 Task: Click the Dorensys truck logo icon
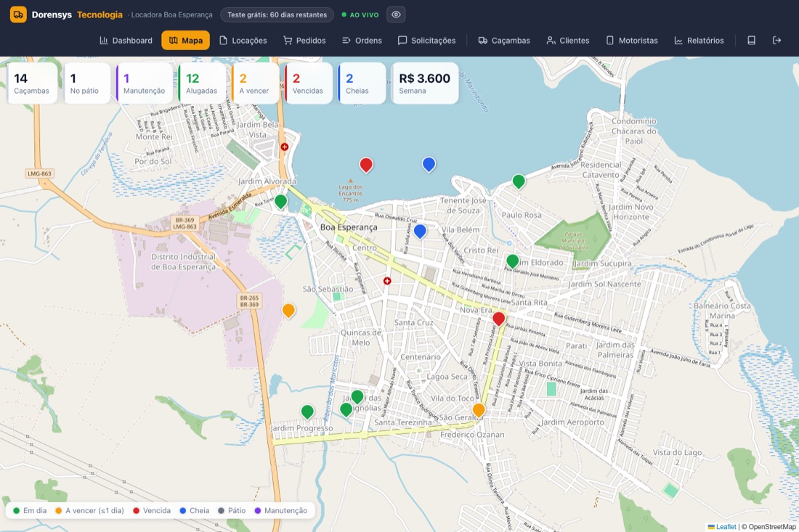tap(18, 15)
